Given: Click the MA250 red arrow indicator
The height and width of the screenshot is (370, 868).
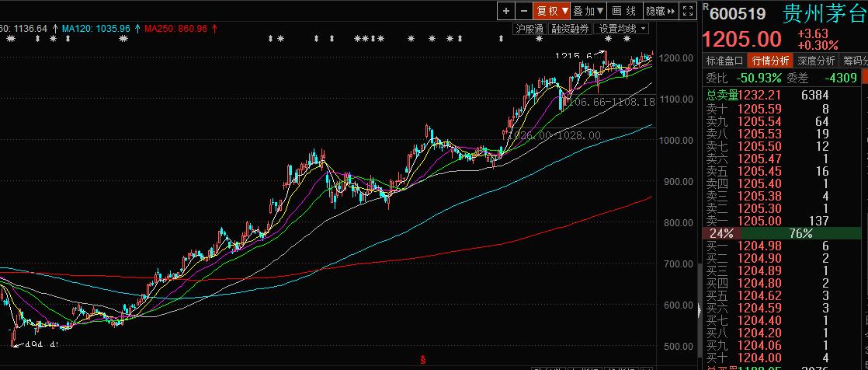Looking at the screenshot, I should (214, 29).
